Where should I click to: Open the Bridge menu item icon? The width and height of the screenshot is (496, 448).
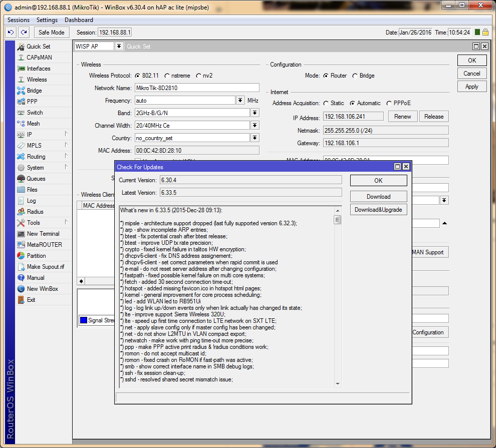[21, 91]
